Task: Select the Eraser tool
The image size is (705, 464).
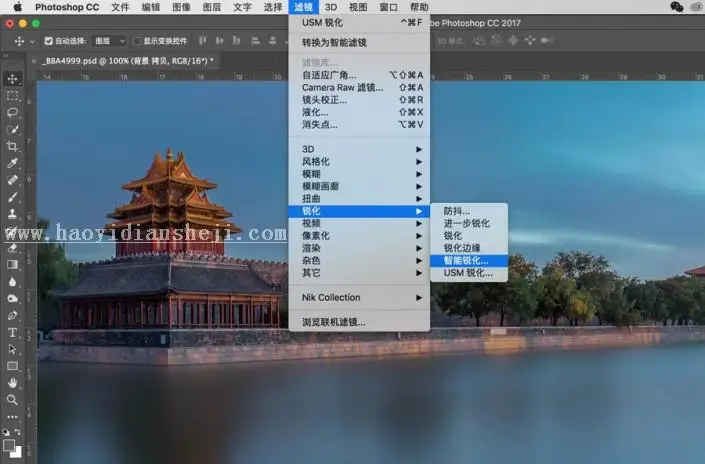Action: pyautogui.click(x=12, y=248)
